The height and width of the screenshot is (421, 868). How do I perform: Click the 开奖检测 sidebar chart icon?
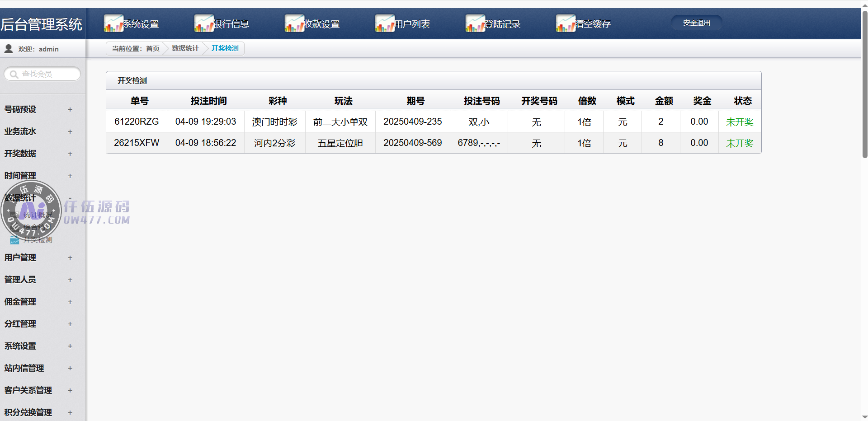click(x=15, y=240)
